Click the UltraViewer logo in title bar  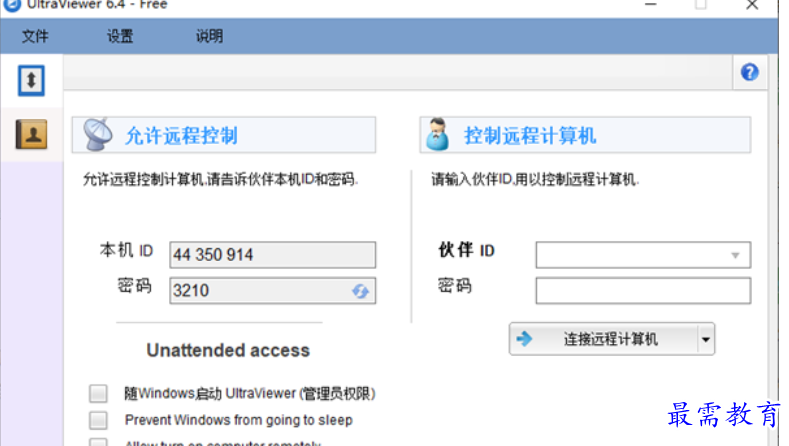tap(12, 5)
